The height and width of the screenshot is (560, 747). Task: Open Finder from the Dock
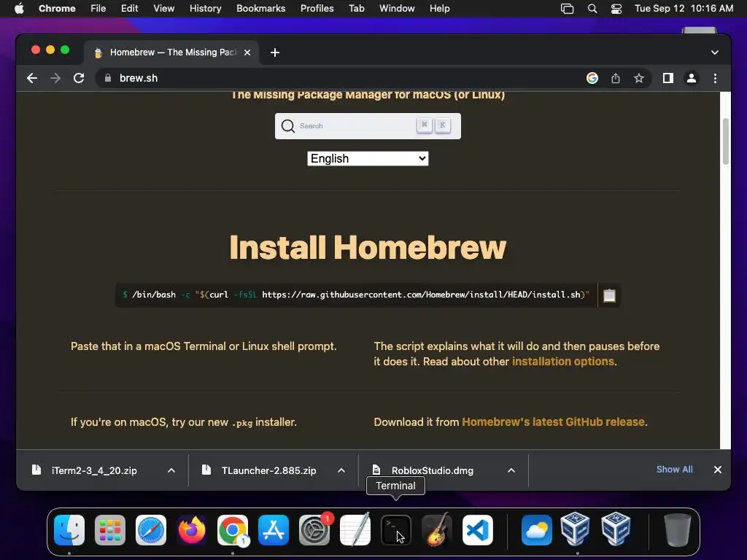tap(69, 530)
